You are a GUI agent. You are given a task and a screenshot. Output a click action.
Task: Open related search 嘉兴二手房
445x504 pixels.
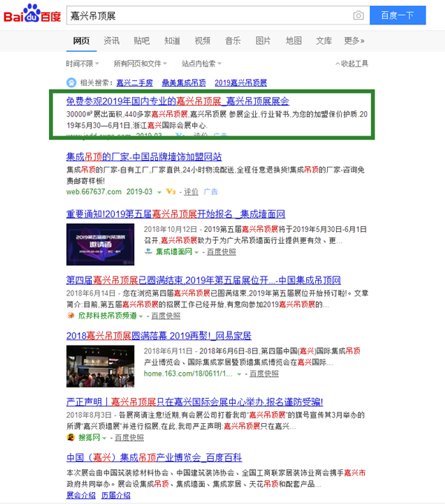click(x=134, y=83)
